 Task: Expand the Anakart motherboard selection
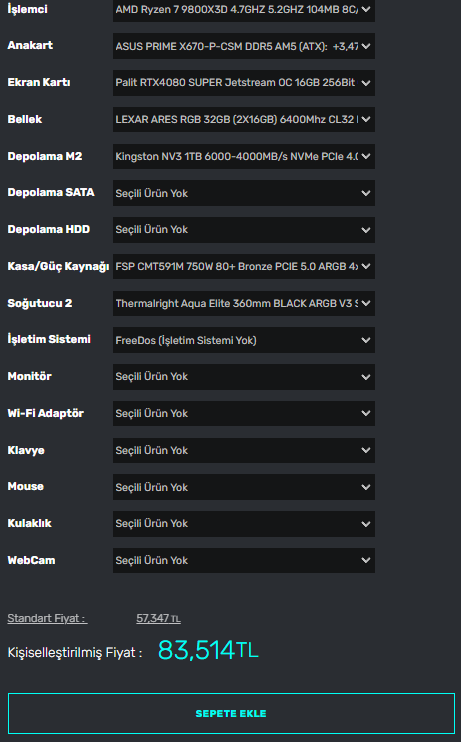(x=244, y=46)
